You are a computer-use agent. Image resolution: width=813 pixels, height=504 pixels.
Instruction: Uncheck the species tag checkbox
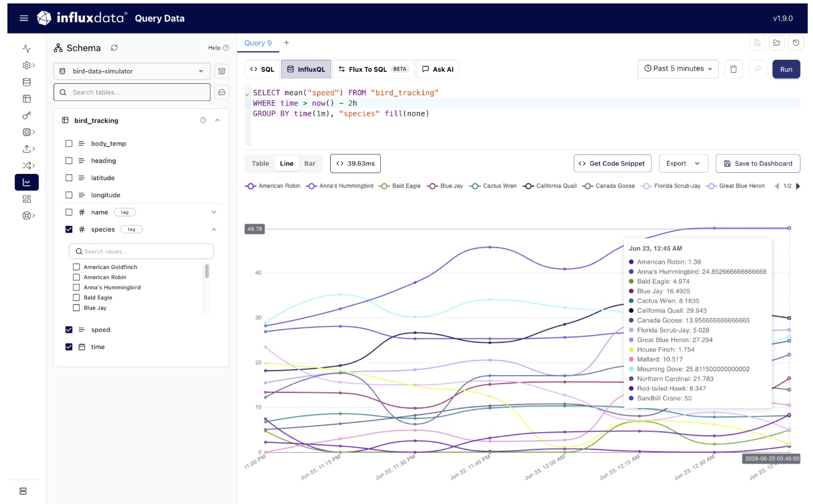pyautogui.click(x=69, y=229)
